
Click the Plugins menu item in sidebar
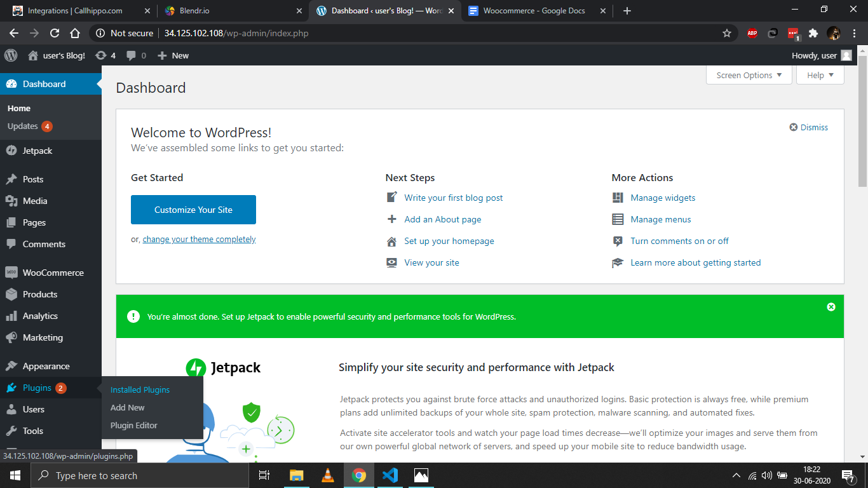tap(51, 388)
